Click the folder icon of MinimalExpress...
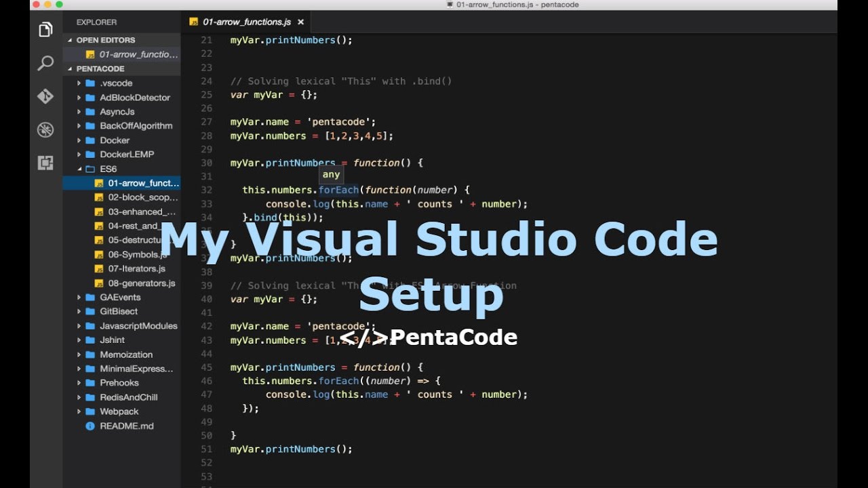This screenshot has width=868, height=488. pyautogui.click(x=90, y=369)
